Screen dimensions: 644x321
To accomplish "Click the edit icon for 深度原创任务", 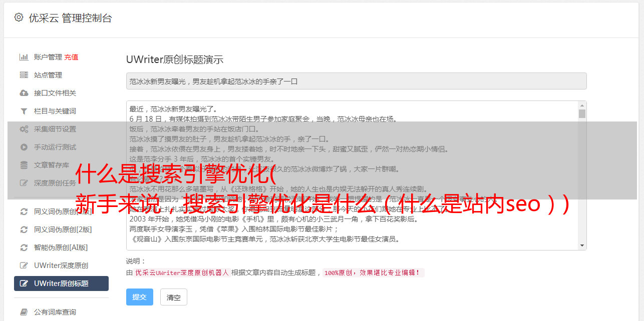I will point(24,183).
